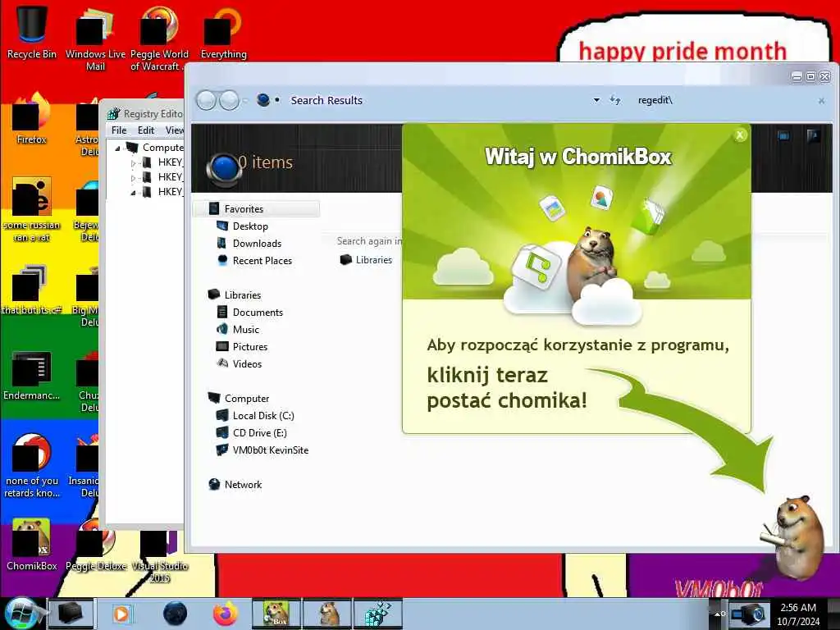This screenshot has height=630, width=840.
Task: Select Favorites in the navigation pane
Action: tap(257, 209)
